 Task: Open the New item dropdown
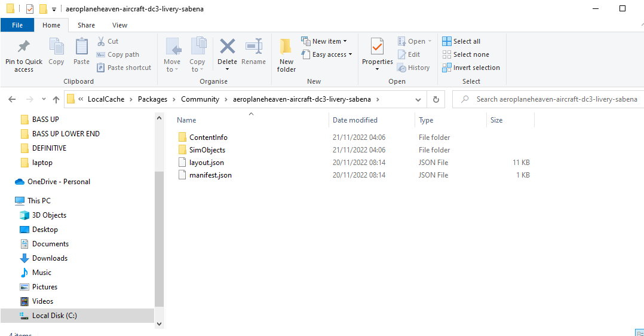324,41
